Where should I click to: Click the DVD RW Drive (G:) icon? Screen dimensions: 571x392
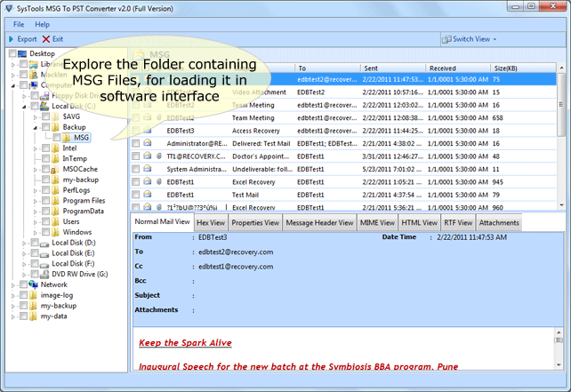(x=44, y=274)
